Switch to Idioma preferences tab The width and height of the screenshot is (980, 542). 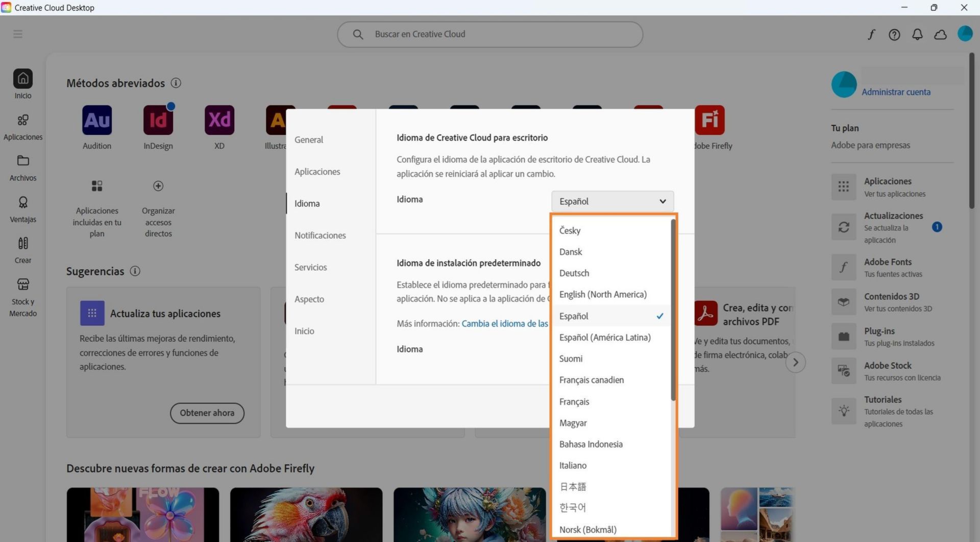[307, 203]
